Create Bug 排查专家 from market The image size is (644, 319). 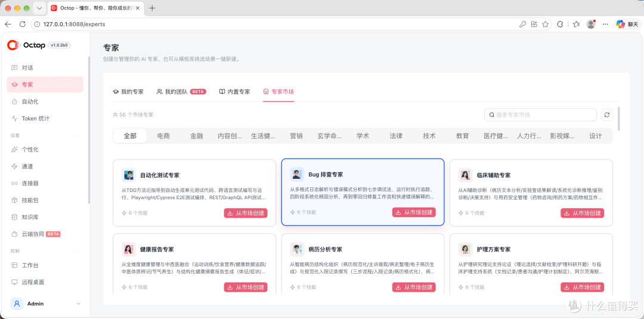(414, 212)
